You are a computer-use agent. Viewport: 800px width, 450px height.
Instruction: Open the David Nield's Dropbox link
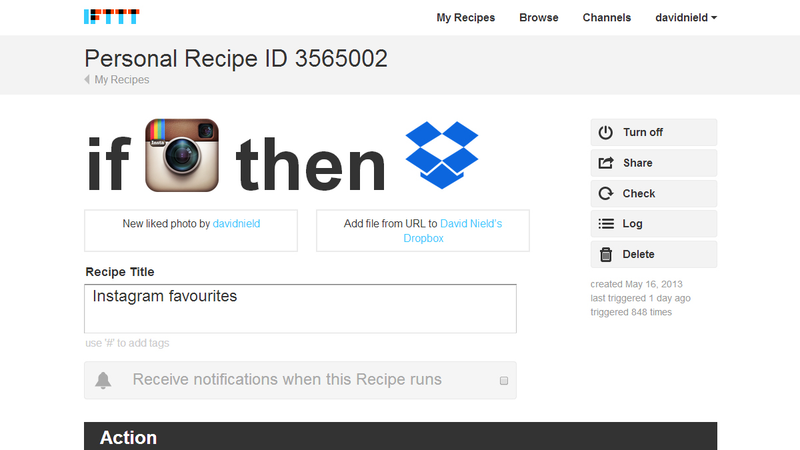point(453,231)
